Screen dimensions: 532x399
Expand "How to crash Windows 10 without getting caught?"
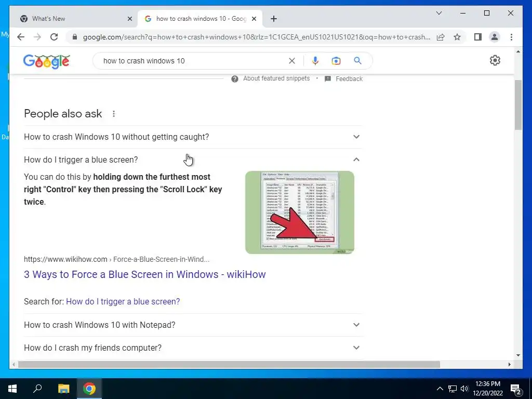tap(193, 137)
